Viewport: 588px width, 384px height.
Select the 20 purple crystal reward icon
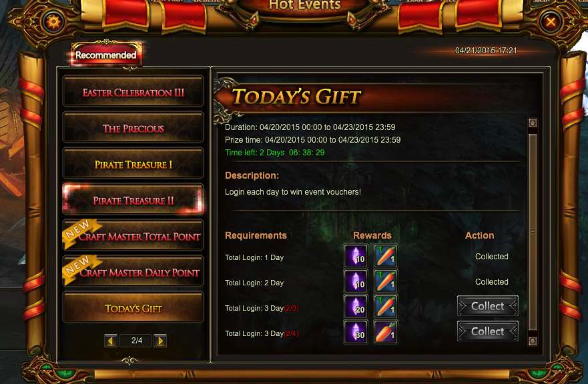(x=356, y=306)
